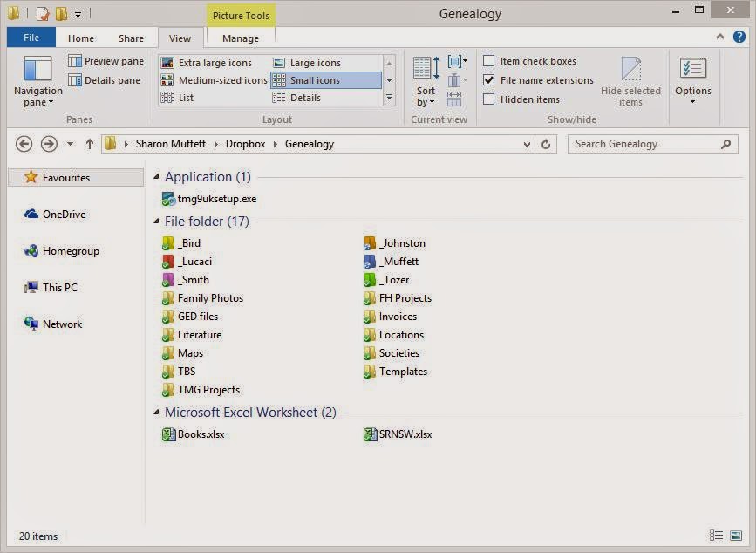The image size is (756, 553).
Task: Switch layout to List view
Action: click(177, 98)
